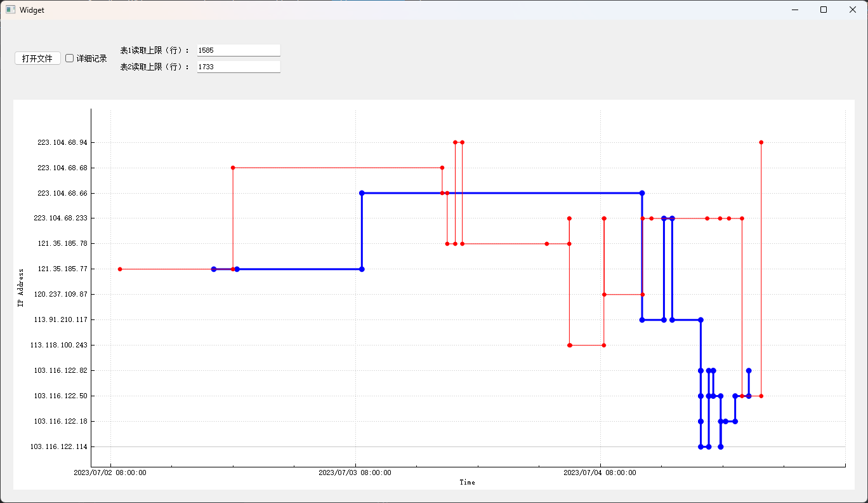Screen dimensions: 868x503
Task: Select the first red point at 121.35.185.77
Action: pyautogui.click(x=120, y=269)
